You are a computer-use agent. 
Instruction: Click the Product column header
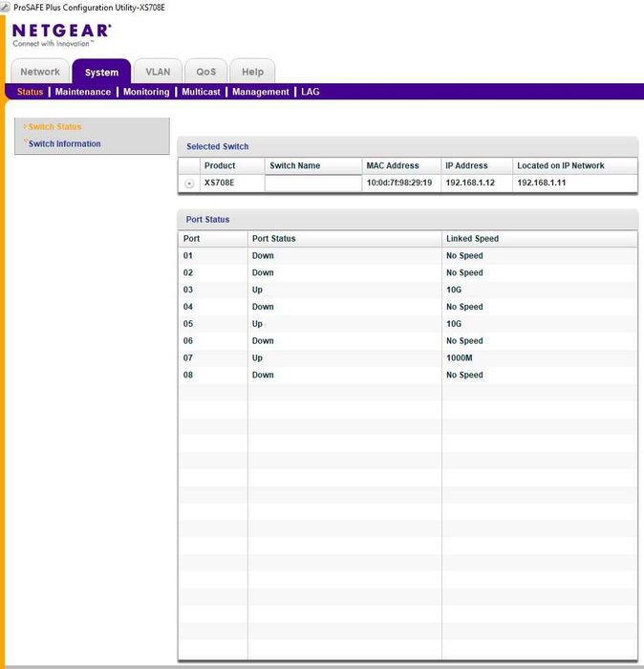[232, 165]
